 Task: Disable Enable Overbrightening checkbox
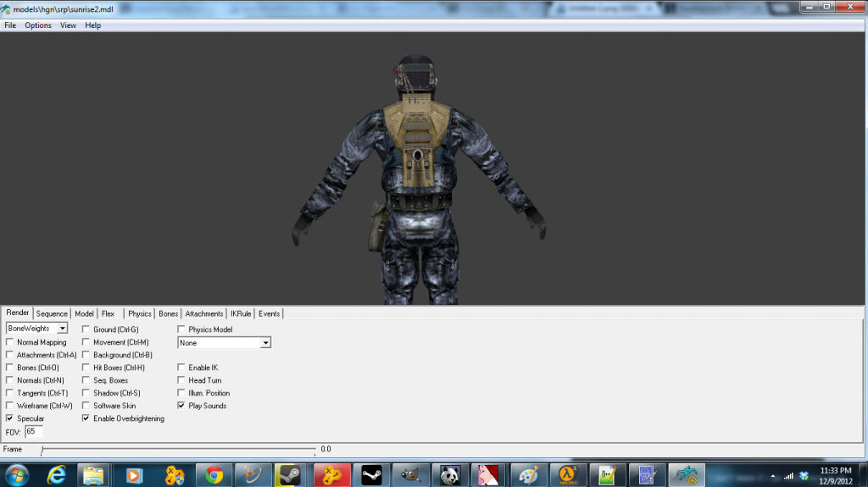click(x=86, y=418)
